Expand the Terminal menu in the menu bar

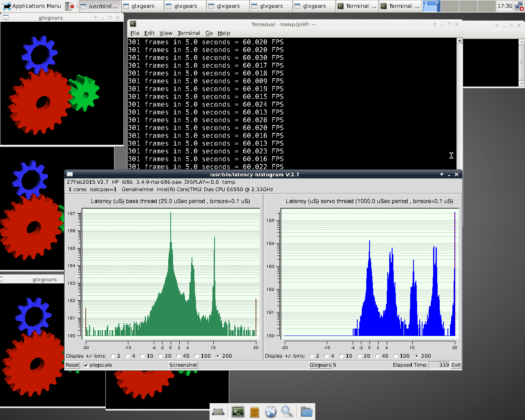click(189, 33)
